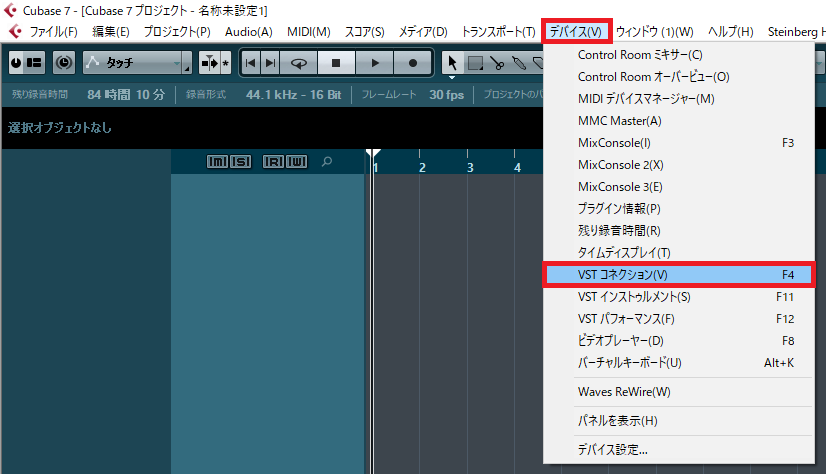
Task: Toggle the cycle loop button
Action: tap(299, 63)
